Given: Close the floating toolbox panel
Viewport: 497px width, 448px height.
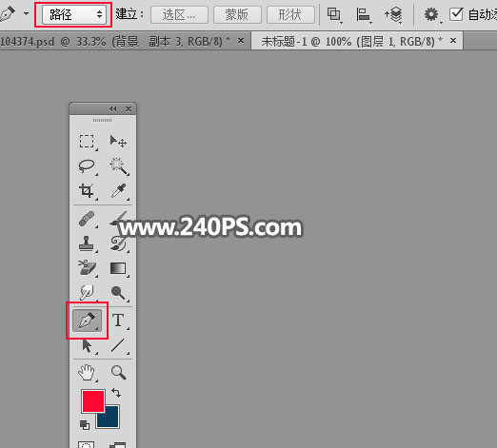Looking at the screenshot, I should pos(129,108).
